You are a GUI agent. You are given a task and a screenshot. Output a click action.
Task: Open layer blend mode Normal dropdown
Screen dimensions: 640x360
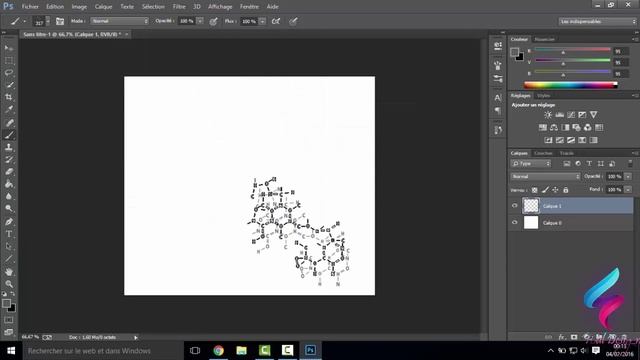tap(545, 177)
